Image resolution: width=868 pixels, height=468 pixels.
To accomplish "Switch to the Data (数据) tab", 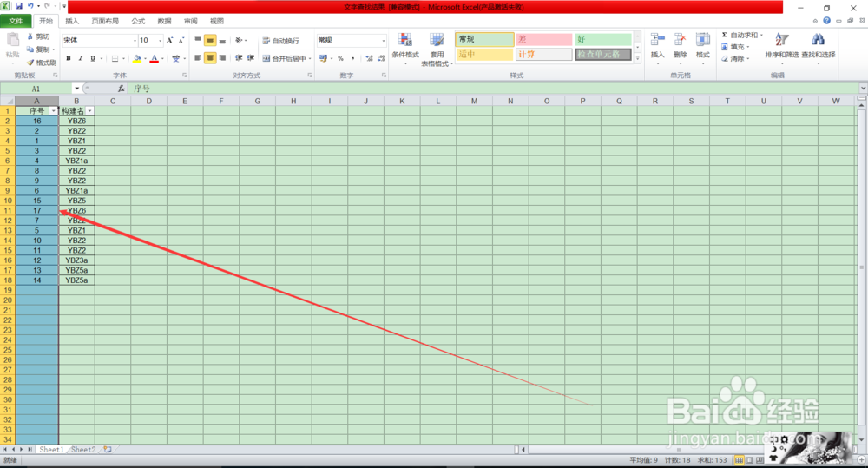I will pos(164,21).
